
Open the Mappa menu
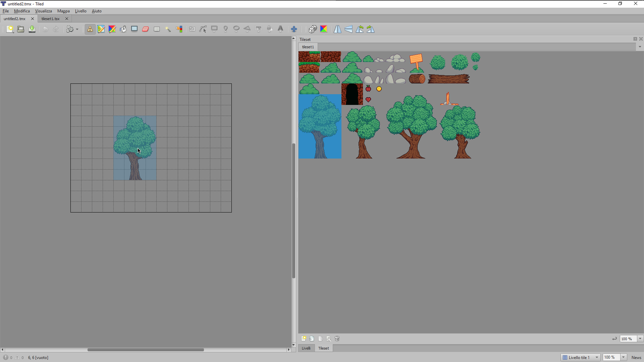pos(63,11)
